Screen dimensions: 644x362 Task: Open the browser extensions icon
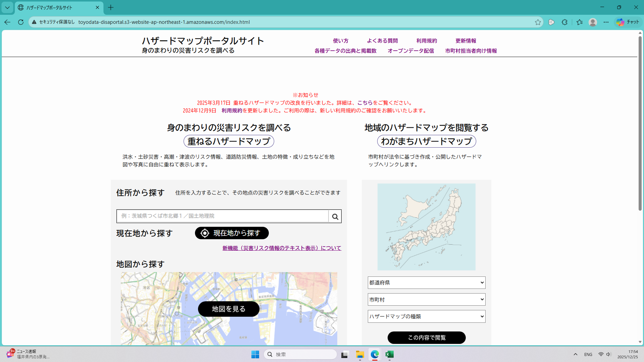point(564,22)
